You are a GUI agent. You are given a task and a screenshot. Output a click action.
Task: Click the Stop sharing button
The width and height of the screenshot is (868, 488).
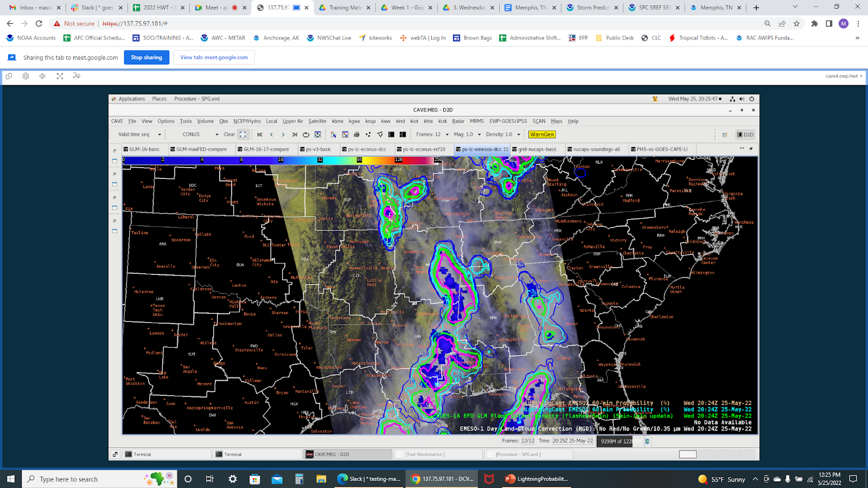[146, 57]
